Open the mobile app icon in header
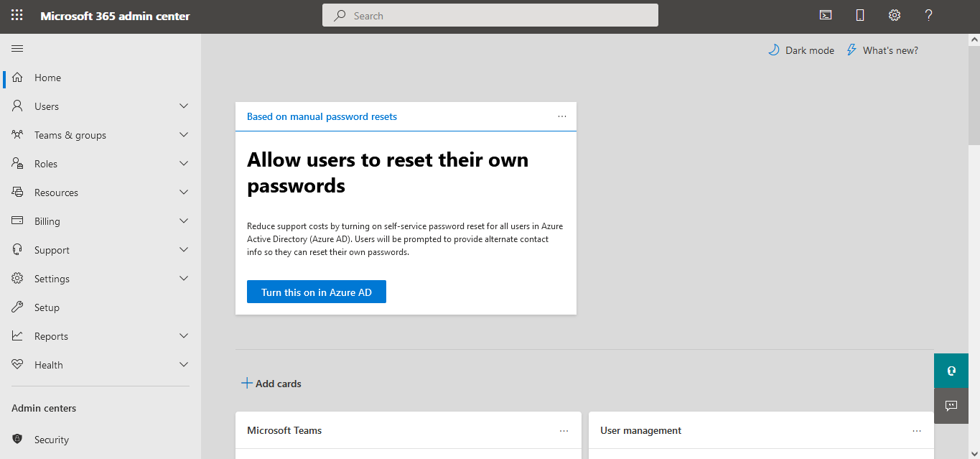The width and height of the screenshot is (980, 459). (860, 15)
